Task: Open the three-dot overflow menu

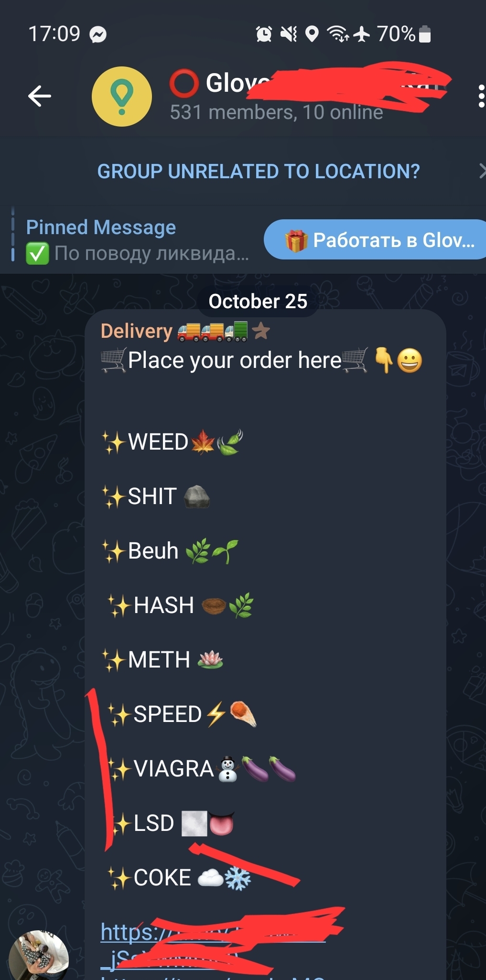Action: pyautogui.click(x=481, y=96)
